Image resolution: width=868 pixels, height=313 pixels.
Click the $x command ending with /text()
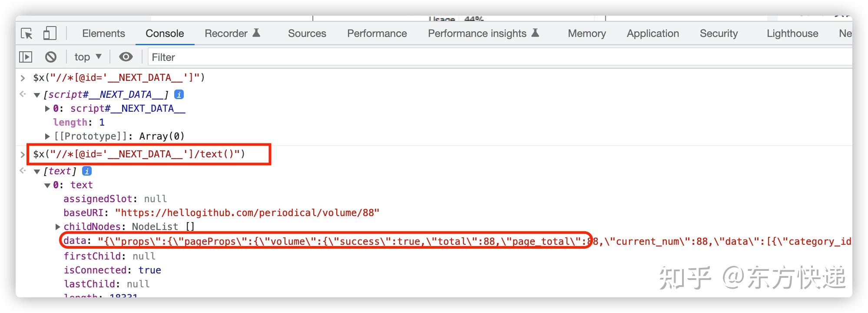tap(139, 154)
